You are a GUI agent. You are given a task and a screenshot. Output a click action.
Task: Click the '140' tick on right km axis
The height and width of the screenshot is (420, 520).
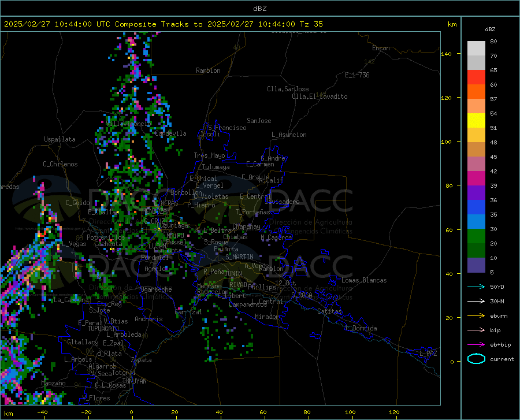click(446, 54)
